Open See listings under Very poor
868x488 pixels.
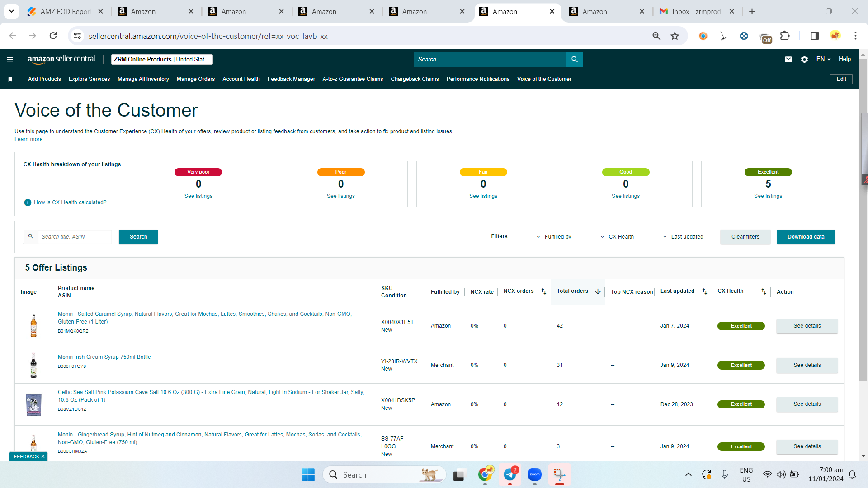198,196
